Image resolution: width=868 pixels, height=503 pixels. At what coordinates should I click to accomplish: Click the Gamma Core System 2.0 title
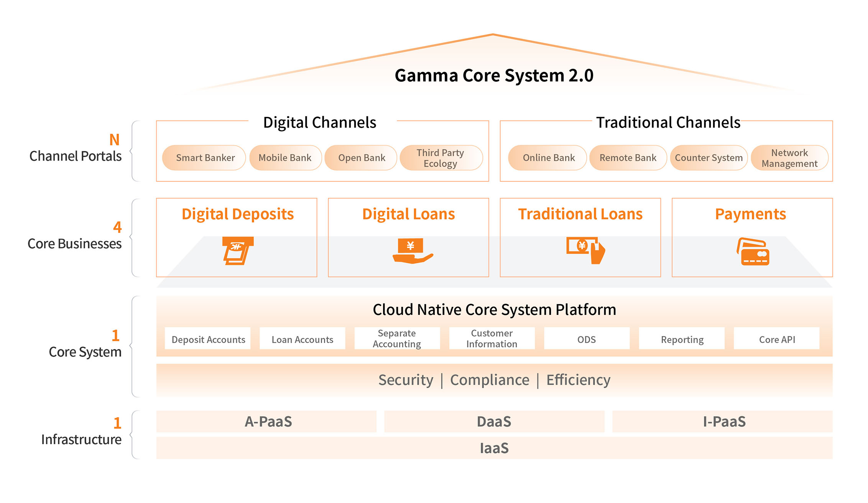click(x=494, y=75)
